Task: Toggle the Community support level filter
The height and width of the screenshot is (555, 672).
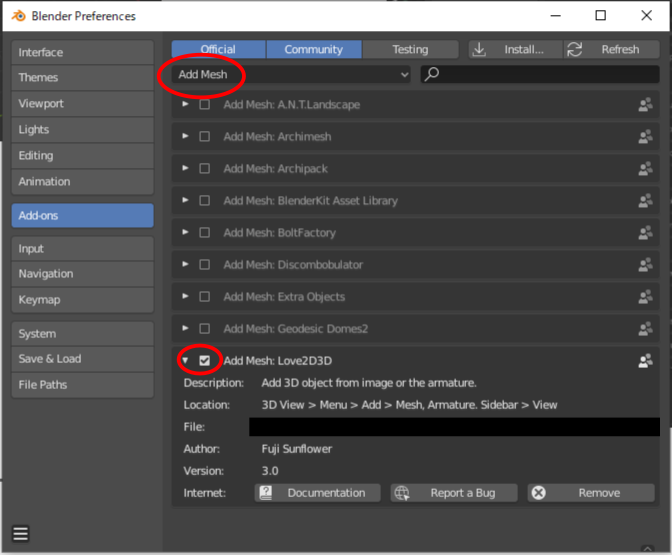Action: click(314, 49)
